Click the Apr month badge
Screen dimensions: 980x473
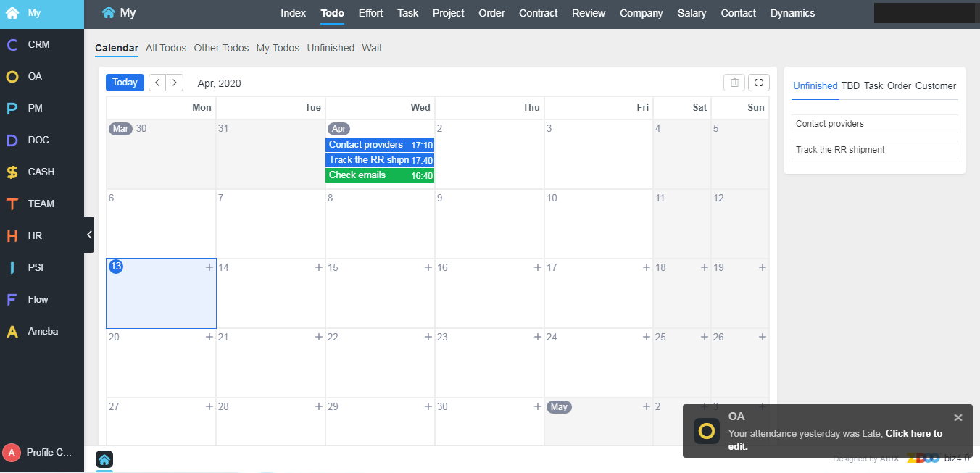click(339, 129)
